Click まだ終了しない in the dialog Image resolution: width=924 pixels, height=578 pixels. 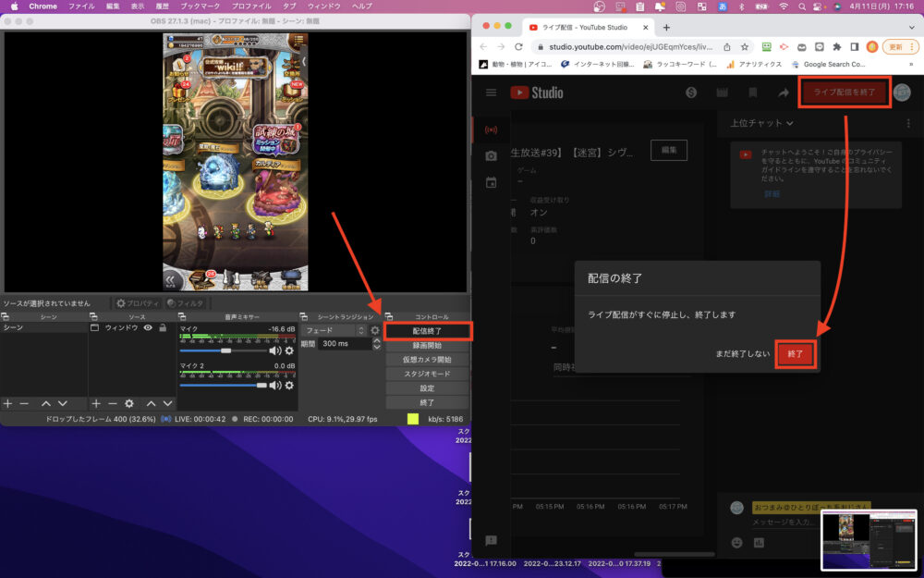click(743, 354)
